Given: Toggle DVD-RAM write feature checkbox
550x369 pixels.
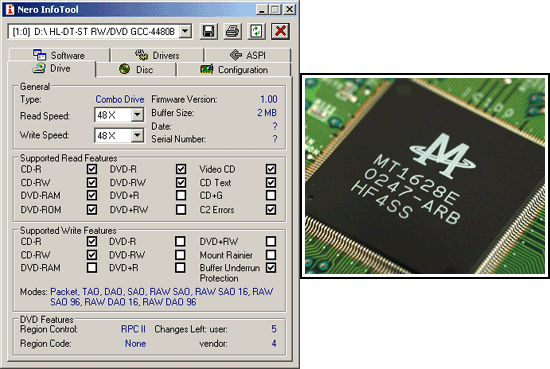Looking at the screenshot, I should (92, 268).
